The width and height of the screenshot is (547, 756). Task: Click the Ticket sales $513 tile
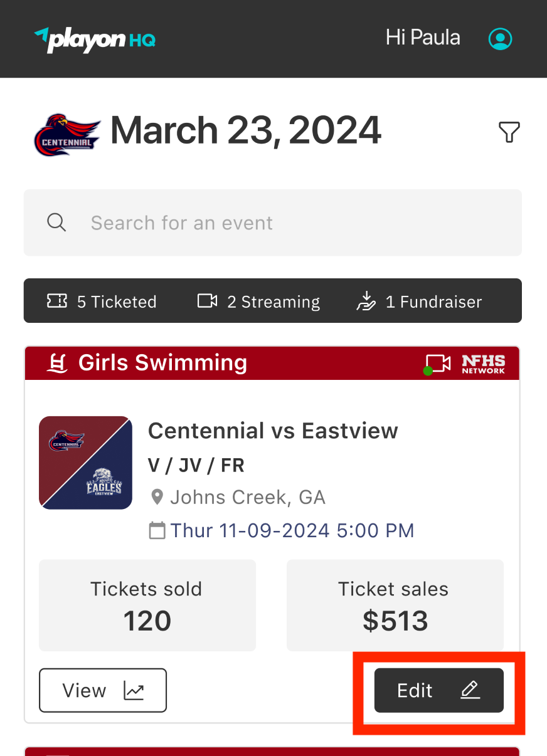395,605
